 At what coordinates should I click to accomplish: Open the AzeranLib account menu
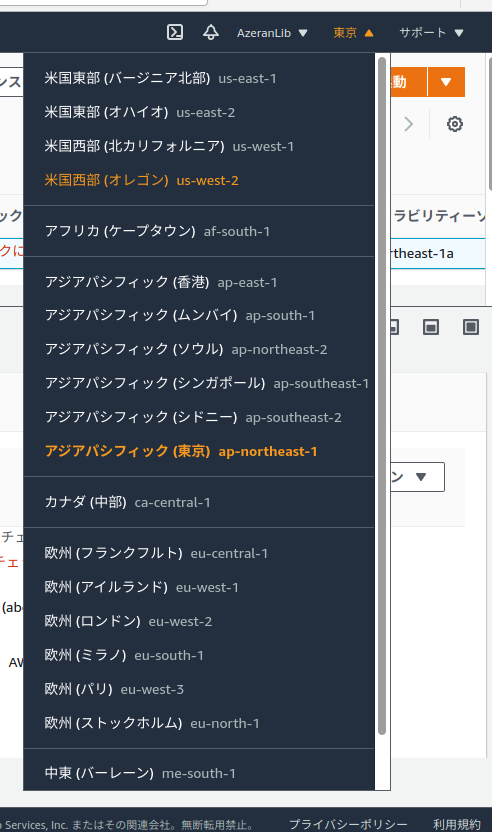pos(272,33)
